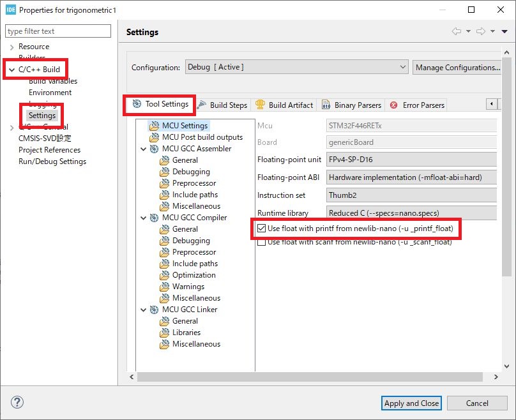Click the back navigation arrow icon
The width and height of the screenshot is (516, 420).
[456, 32]
